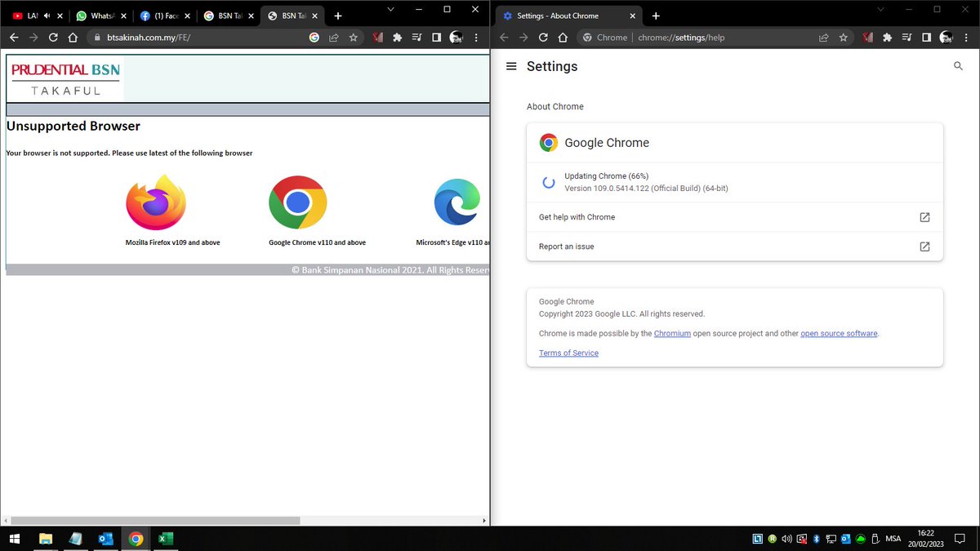Click the MSA input language indicator
Viewport: 980px width, 551px height.
click(x=893, y=539)
